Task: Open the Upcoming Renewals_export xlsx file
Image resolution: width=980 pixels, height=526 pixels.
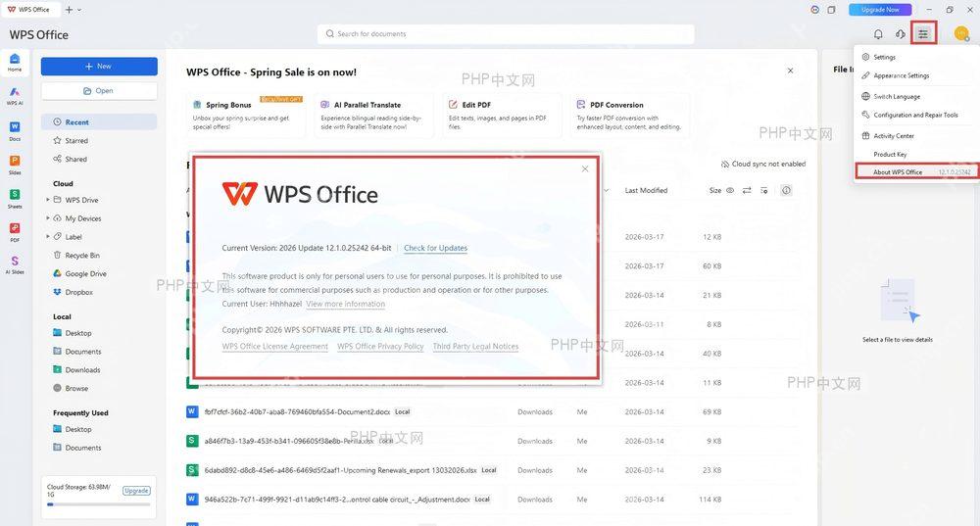Action: pyautogui.click(x=341, y=470)
